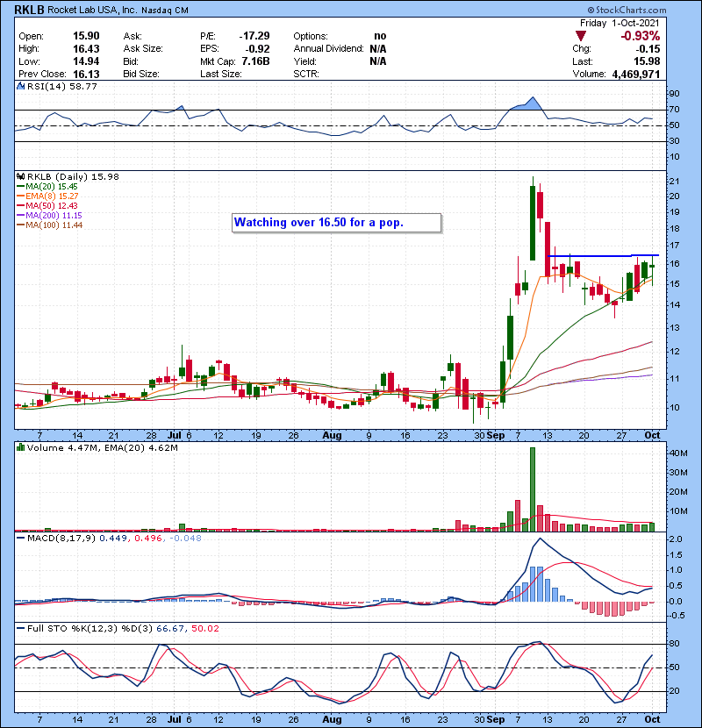
Task: Click the candlestick icon beside RKLB (Daily)
Action: pyautogui.click(x=20, y=177)
